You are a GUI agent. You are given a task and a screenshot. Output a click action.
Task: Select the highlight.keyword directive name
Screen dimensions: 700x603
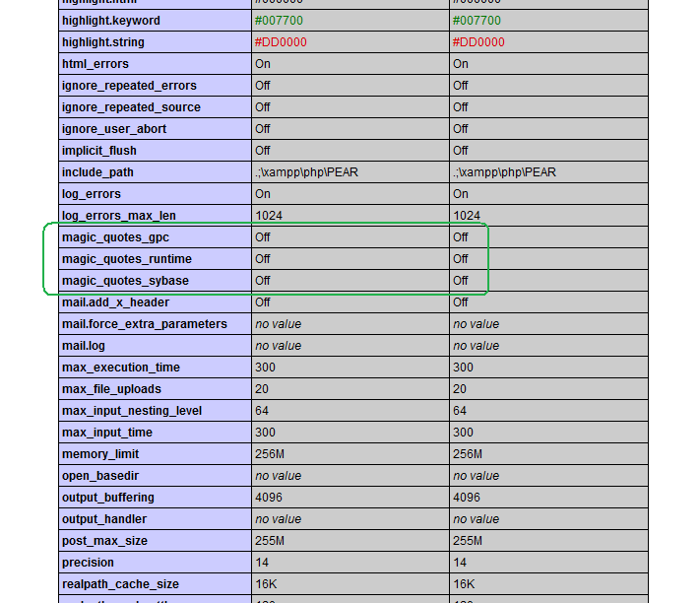[x=110, y=21]
